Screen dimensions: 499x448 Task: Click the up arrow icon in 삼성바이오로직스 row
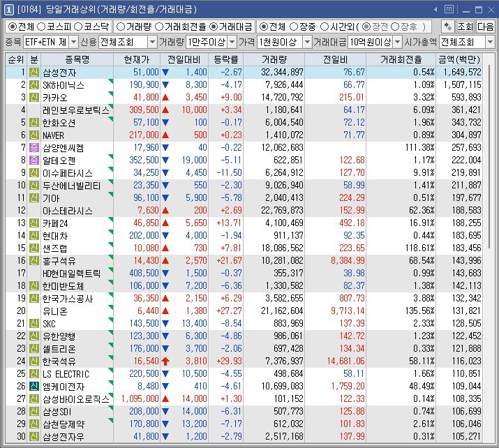[x=165, y=398]
